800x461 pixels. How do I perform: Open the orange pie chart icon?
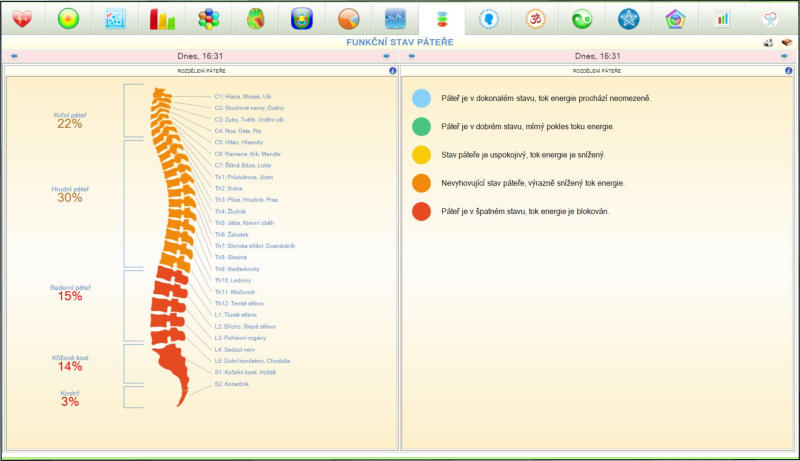[349, 18]
